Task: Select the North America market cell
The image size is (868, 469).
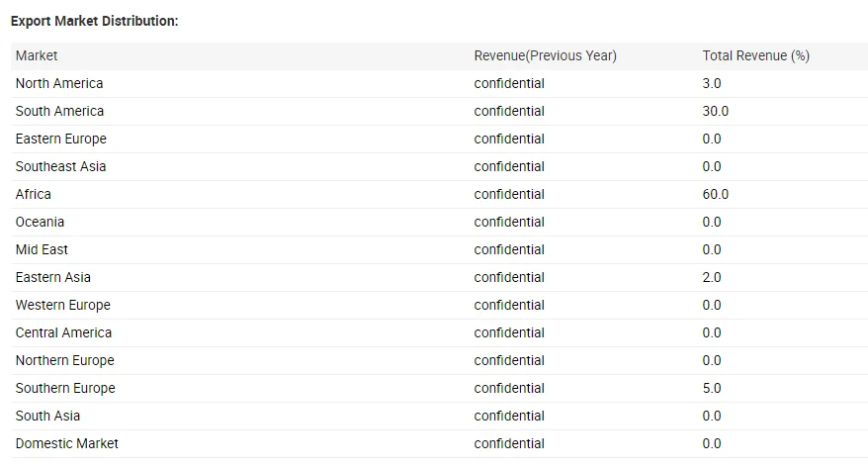Action: (x=59, y=83)
